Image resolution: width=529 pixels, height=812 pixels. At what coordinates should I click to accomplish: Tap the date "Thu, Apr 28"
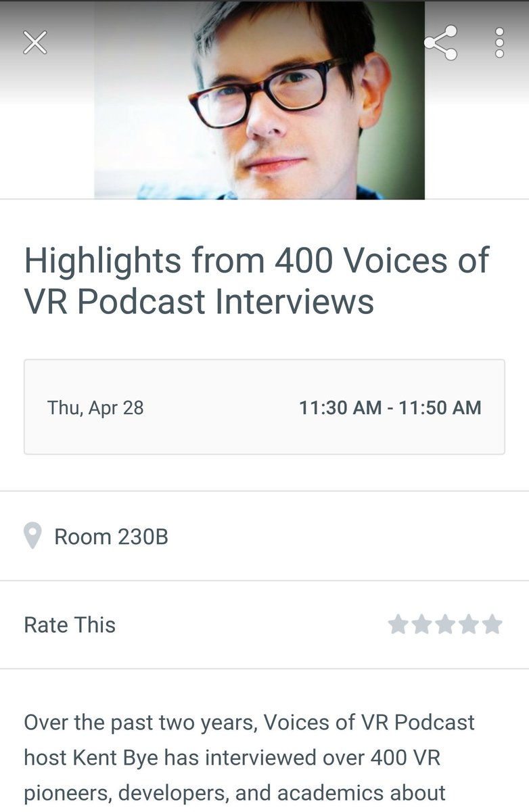95,407
